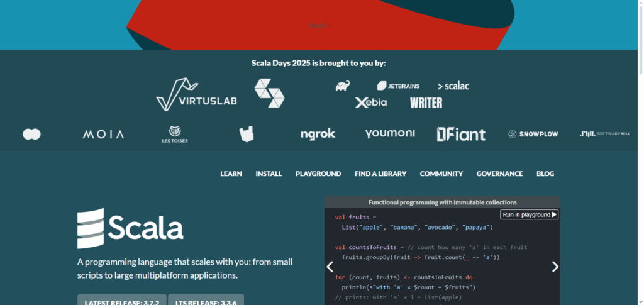Open the WRITER sponsor logo

(x=426, y=103)
